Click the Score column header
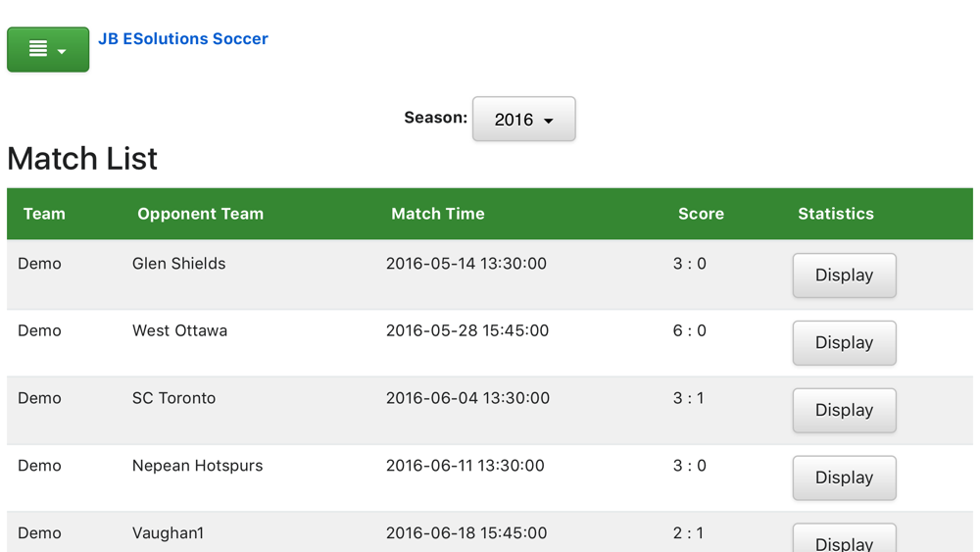Image resolution: width=980 pixels, height=552 pixels. point(701,214)
